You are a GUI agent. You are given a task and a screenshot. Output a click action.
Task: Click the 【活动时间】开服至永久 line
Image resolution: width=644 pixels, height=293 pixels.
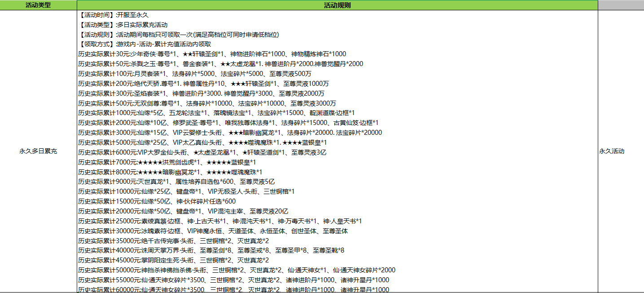114,15
